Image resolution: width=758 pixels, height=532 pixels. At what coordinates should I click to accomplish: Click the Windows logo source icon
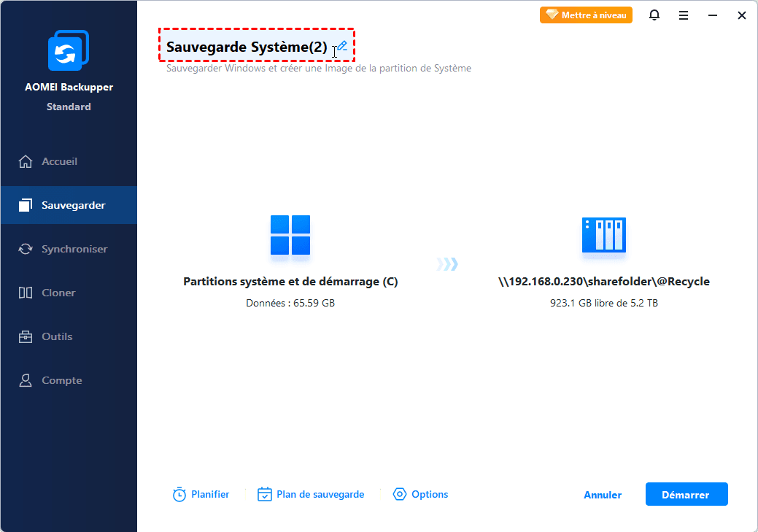[x=290, y=235]
